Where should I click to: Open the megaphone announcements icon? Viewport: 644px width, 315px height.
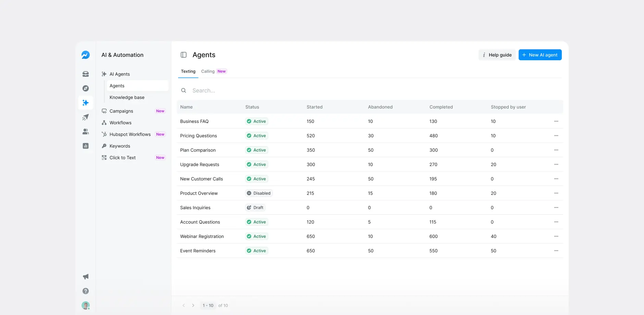coord(86,277)
